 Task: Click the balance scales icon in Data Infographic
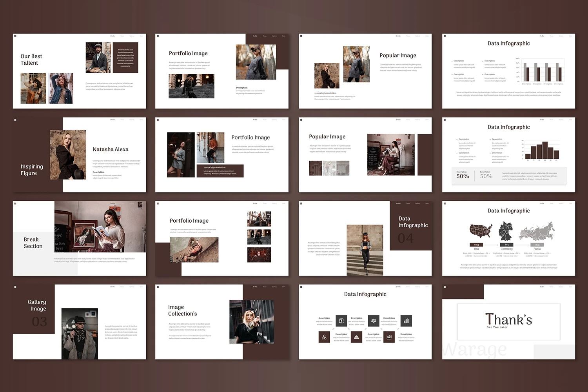(x=373, y=321)
